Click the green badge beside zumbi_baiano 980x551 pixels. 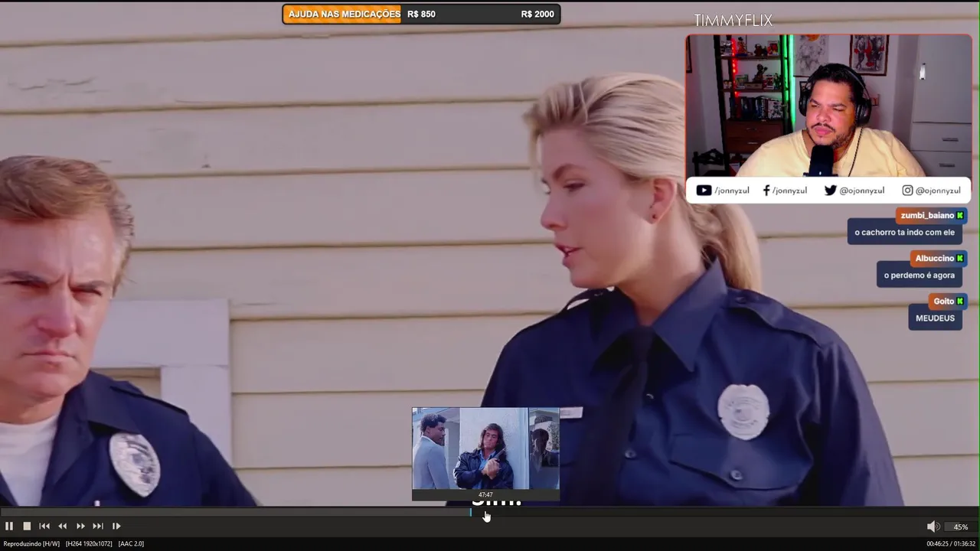point(960,216)
